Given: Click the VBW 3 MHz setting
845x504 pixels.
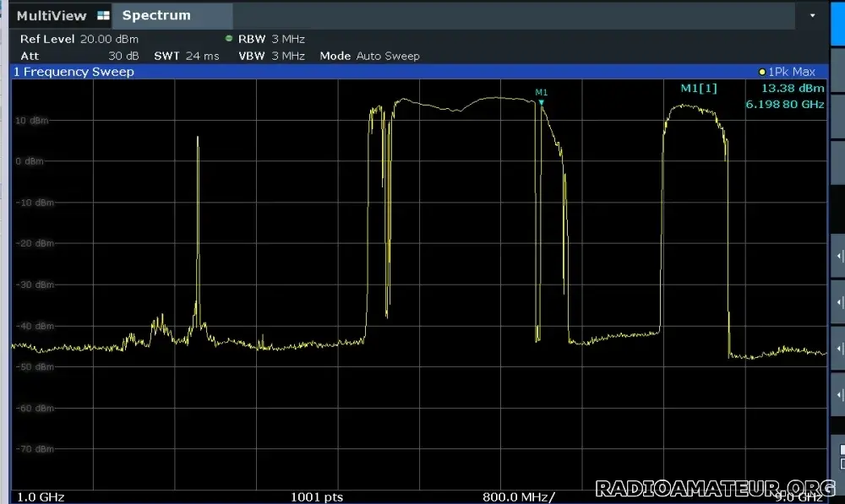Looking at the screenshot, I should pos(271,56).
